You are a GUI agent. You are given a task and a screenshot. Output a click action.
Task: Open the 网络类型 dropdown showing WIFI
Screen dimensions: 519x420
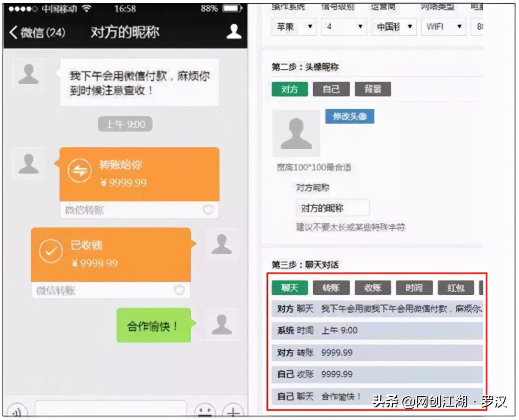(443, 27)
